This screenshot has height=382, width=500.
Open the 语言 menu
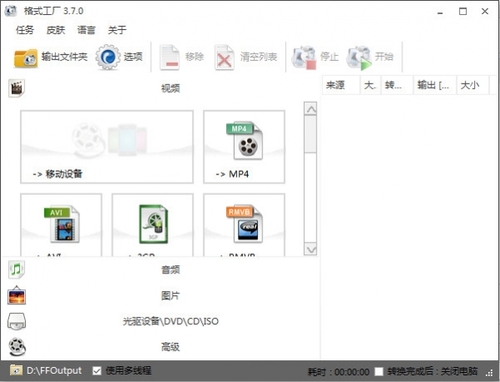click(x=86, y=30)
